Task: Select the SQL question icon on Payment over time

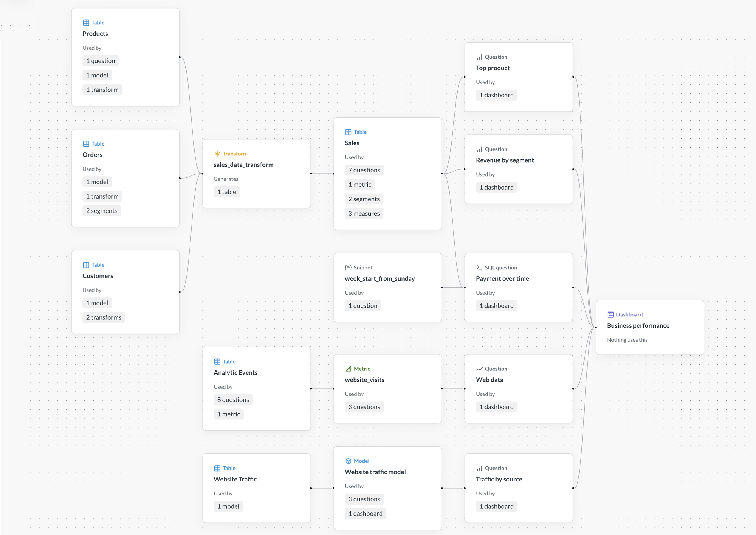Action: 480,267
